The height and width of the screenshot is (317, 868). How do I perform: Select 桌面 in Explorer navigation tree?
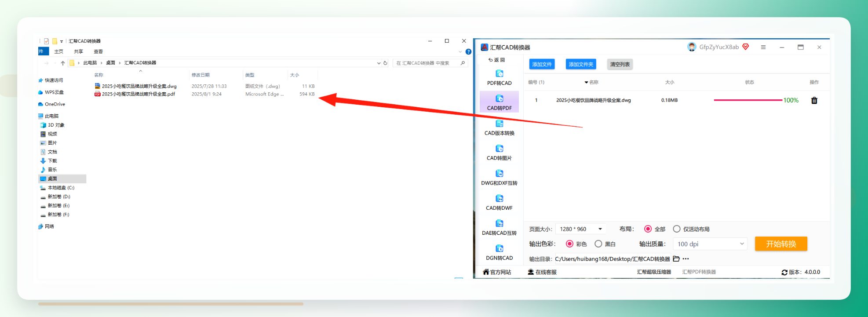[62, 179]
